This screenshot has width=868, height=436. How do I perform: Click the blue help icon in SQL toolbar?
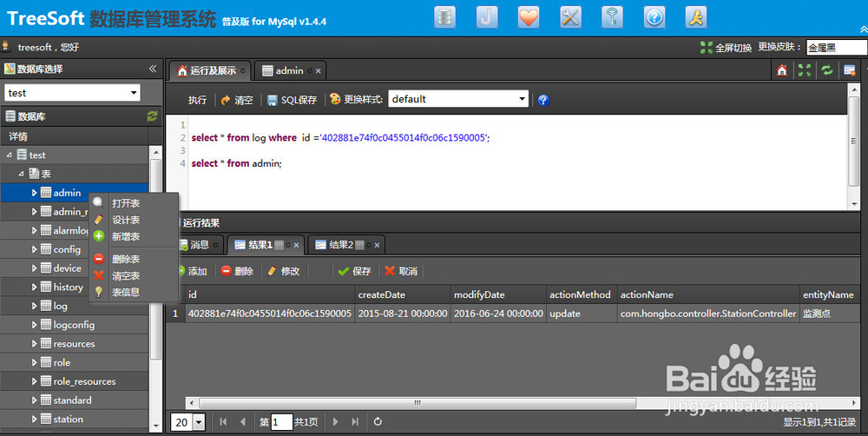coord(543,100)
